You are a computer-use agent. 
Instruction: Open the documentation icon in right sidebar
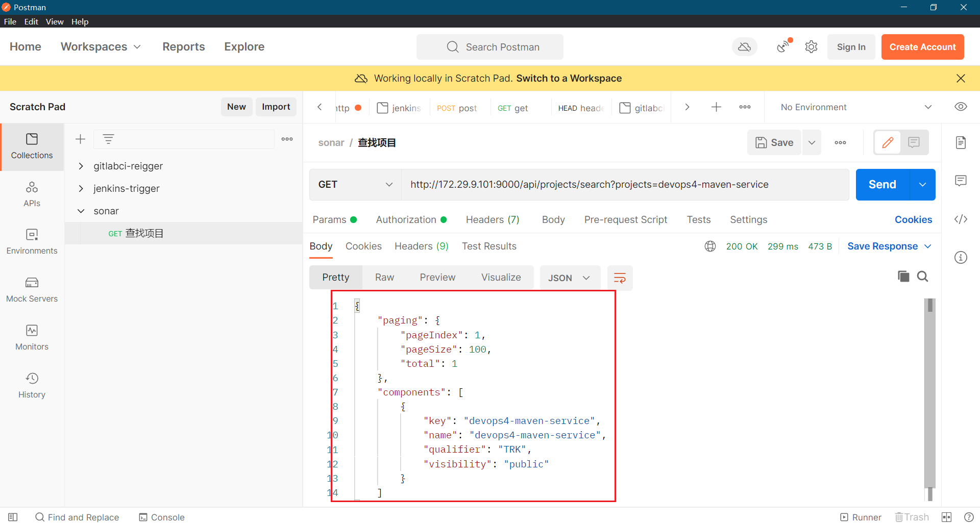click(961, 142)
